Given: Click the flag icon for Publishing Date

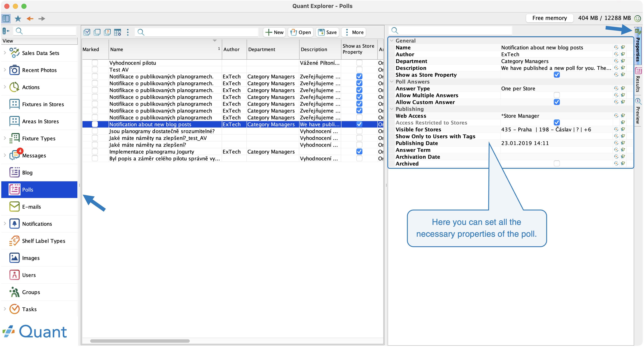Looking at the screenshot, I should click(x=623, y=143).
